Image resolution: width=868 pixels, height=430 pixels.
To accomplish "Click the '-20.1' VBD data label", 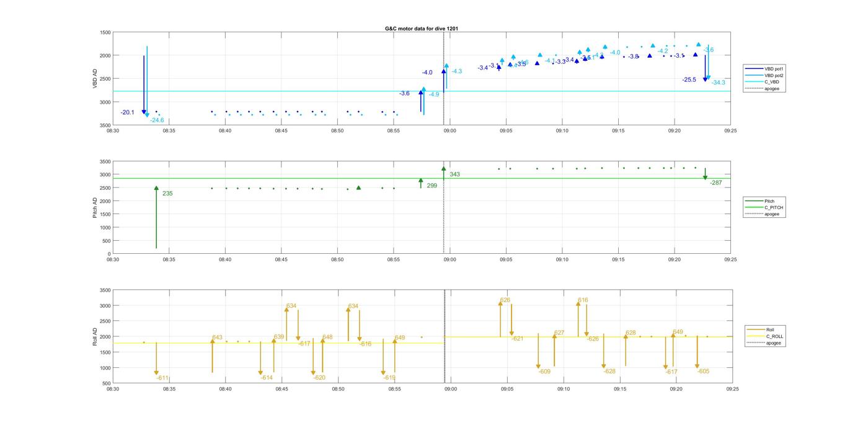I will pyautogui.click(x=128, y=112).
